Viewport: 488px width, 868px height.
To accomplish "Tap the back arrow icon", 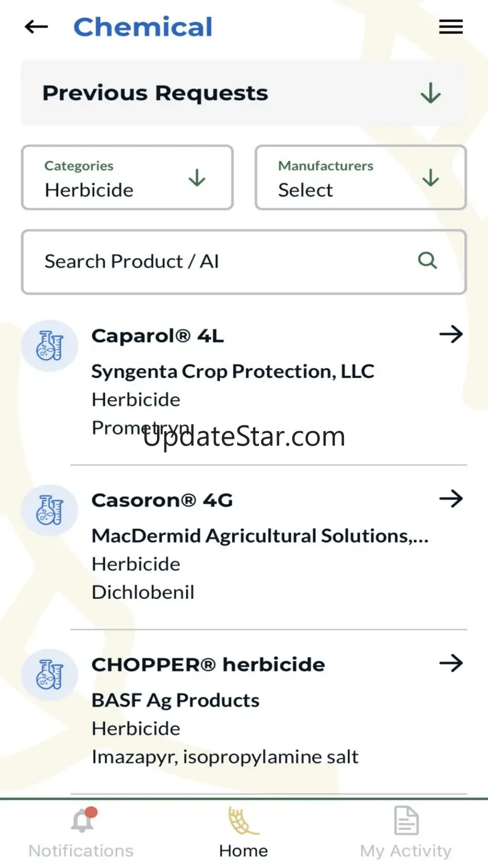I will 36,27.
